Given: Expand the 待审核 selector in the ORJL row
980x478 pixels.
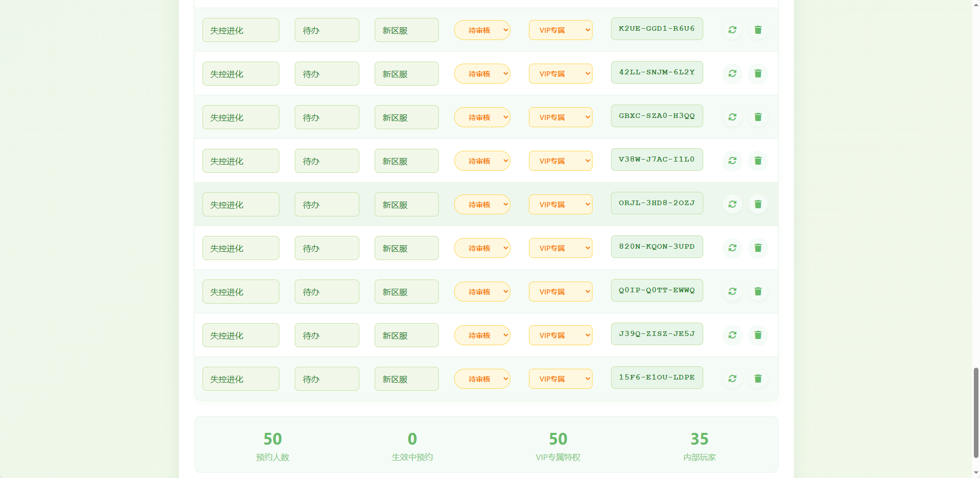Looking at the screenshot, I should tap(482, 204).
